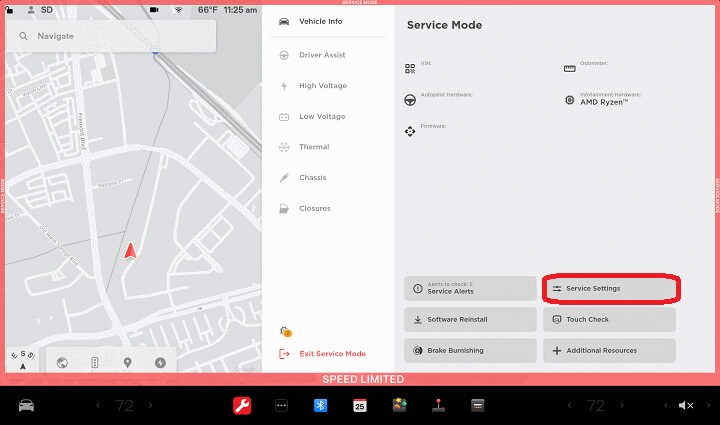This screenshot has height=425, width=720.
Task: Mute or unmute the volume speaker
Action: [686, 405]
